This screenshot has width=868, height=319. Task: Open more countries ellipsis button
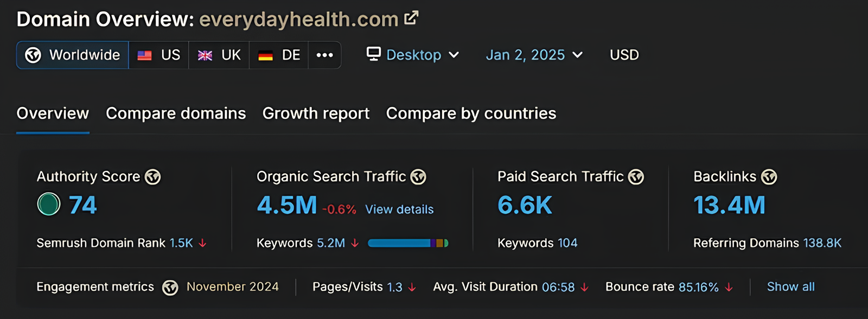coord(324,55)
